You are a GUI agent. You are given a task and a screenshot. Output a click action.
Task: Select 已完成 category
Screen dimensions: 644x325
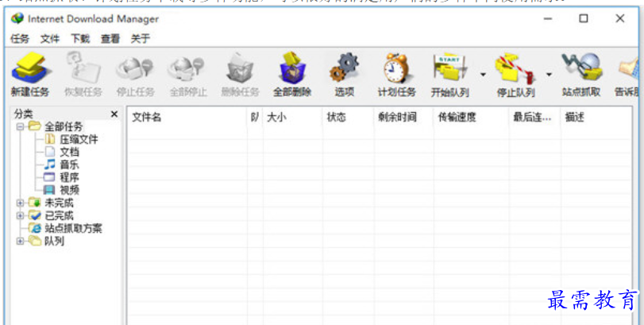pos(59,215)
